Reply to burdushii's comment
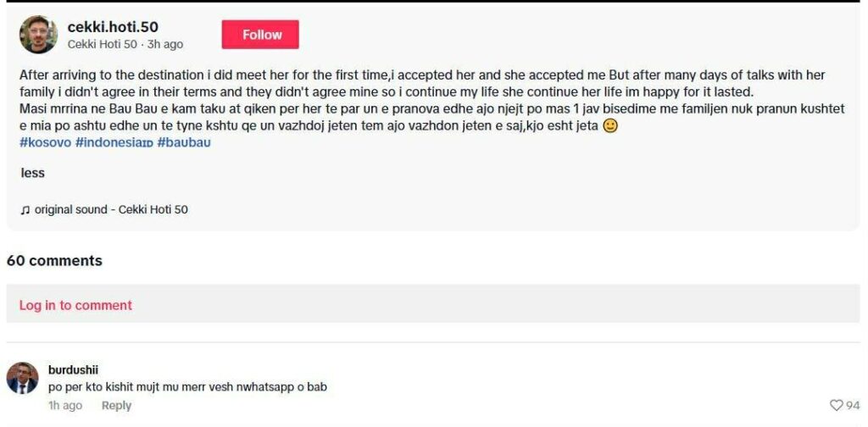Viewport: 868px width, 427px height. (x=116, y=406)
